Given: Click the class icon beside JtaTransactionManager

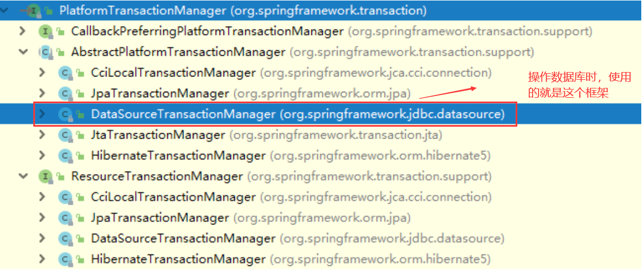Looking at the screenshot, I should coord(65,134).
